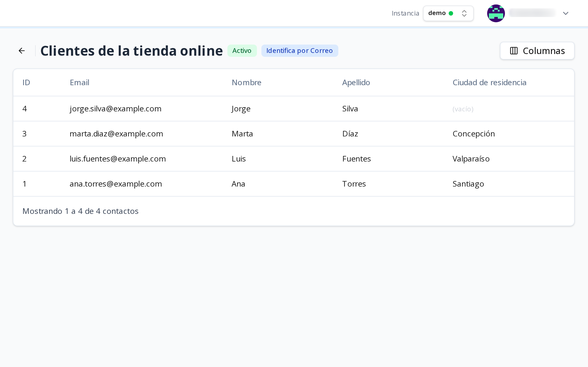Click the Concepción city cell

coord(473,134)
